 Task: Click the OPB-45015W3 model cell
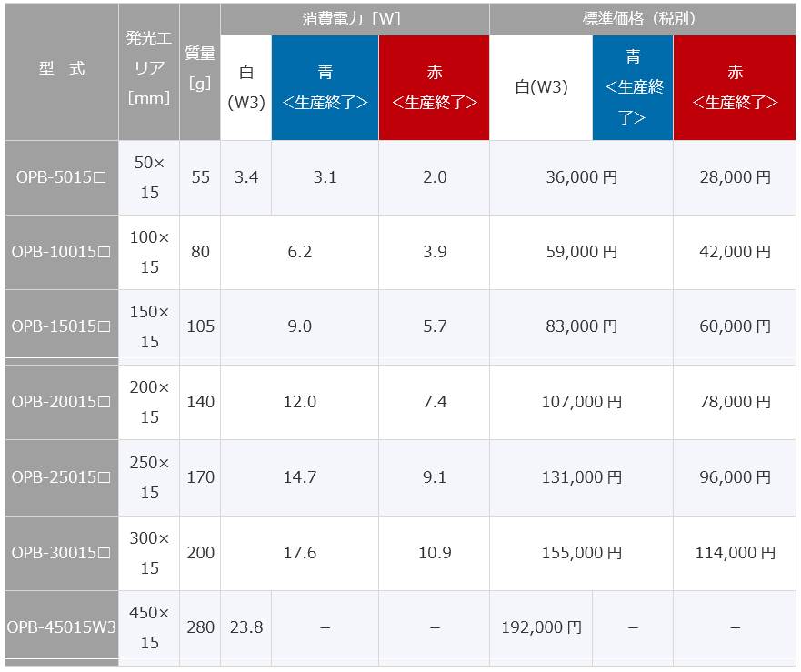62,627
